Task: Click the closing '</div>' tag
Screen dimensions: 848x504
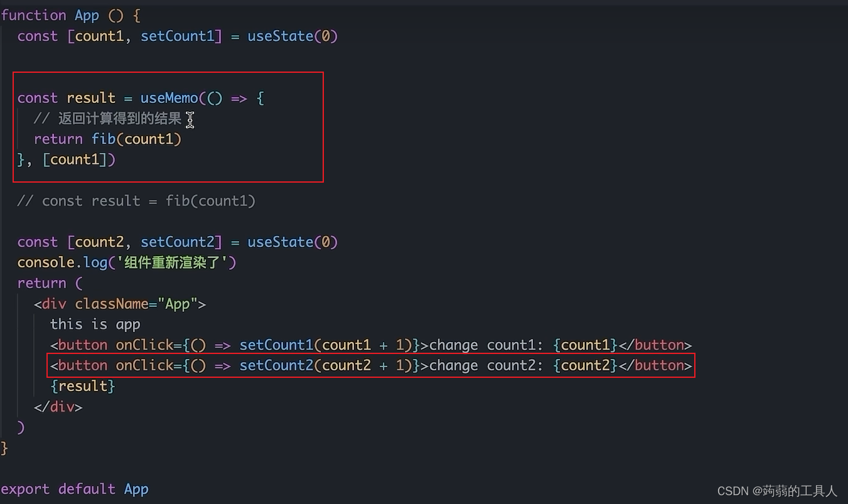Action: [58, 407]
